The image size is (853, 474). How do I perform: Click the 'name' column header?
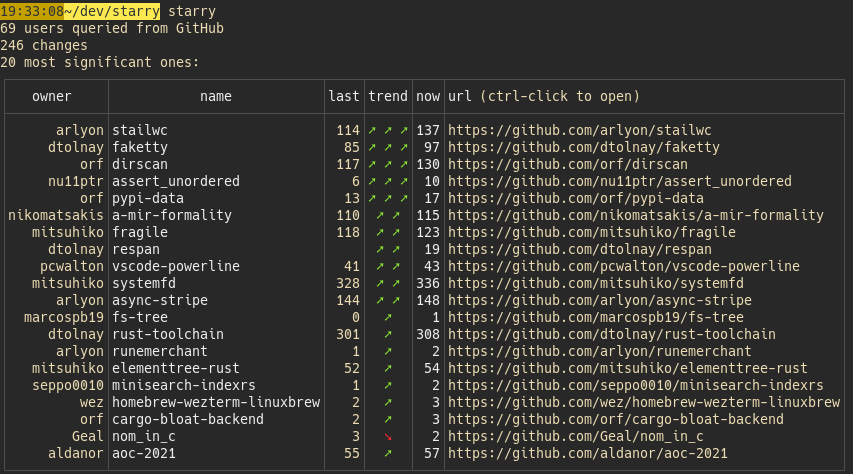pos(215,97)
